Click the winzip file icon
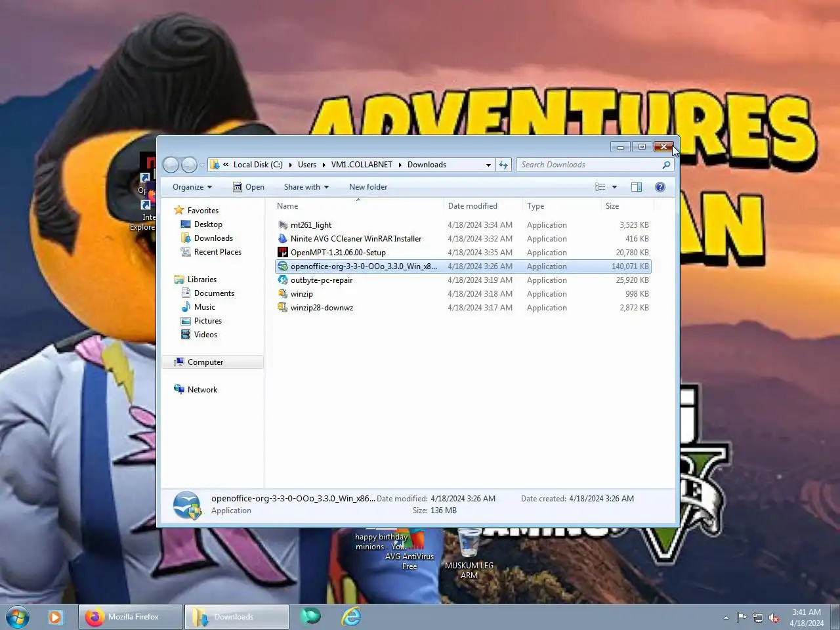Viewport: 840px width, 630px height. tap(283, 294)
